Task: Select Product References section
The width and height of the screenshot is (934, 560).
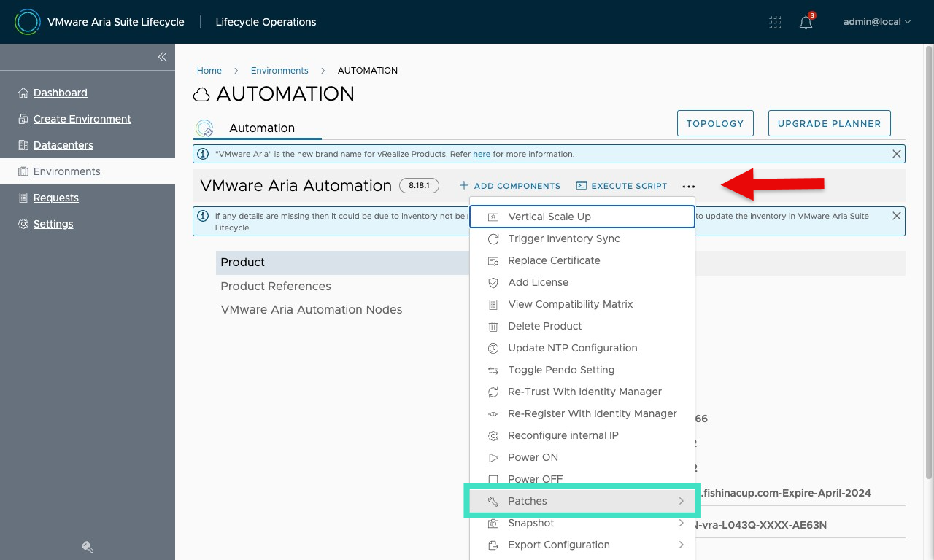Action: (x=276, y=286)
